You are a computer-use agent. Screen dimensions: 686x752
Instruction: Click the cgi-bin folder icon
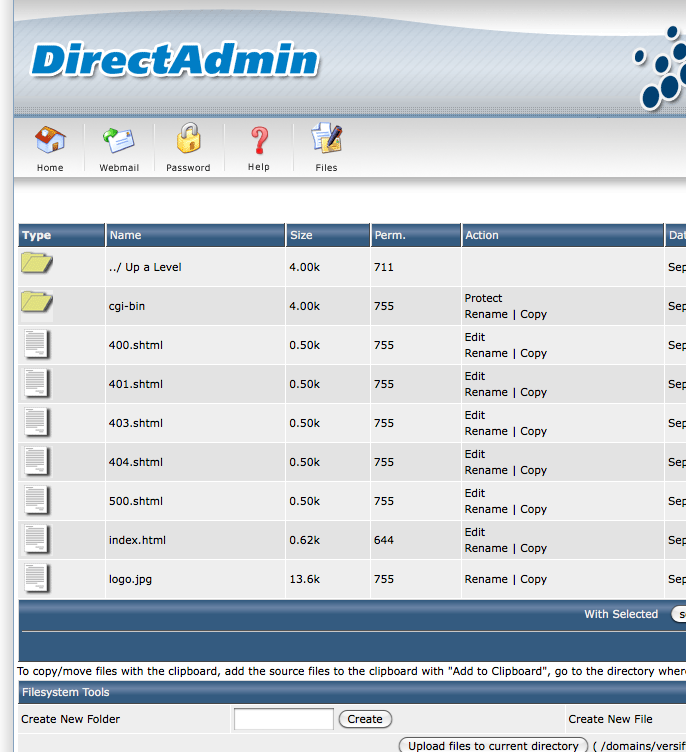point(37,302)
